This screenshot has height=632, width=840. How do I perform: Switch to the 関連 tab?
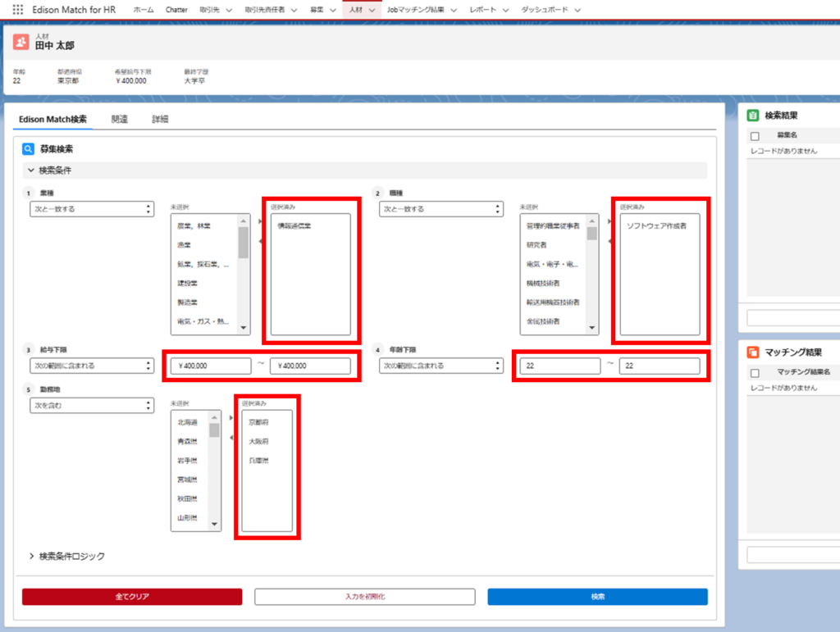[120, 120]
